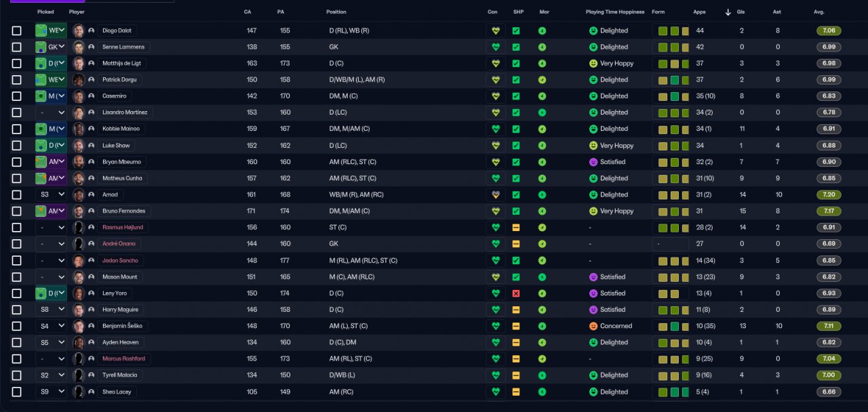Click Leny Yoro's red match sharpness icon
868x412 pixels.
pos(516,293)
